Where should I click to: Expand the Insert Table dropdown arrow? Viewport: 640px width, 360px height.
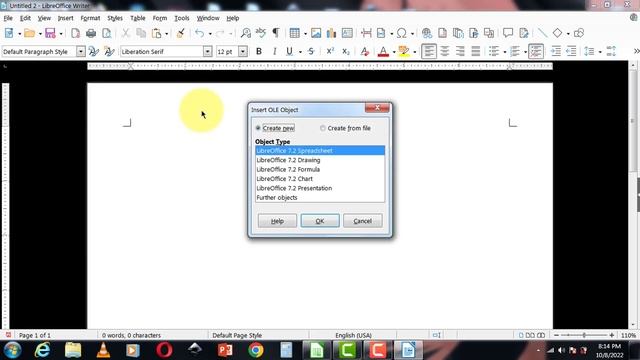(x=305, y=33)
